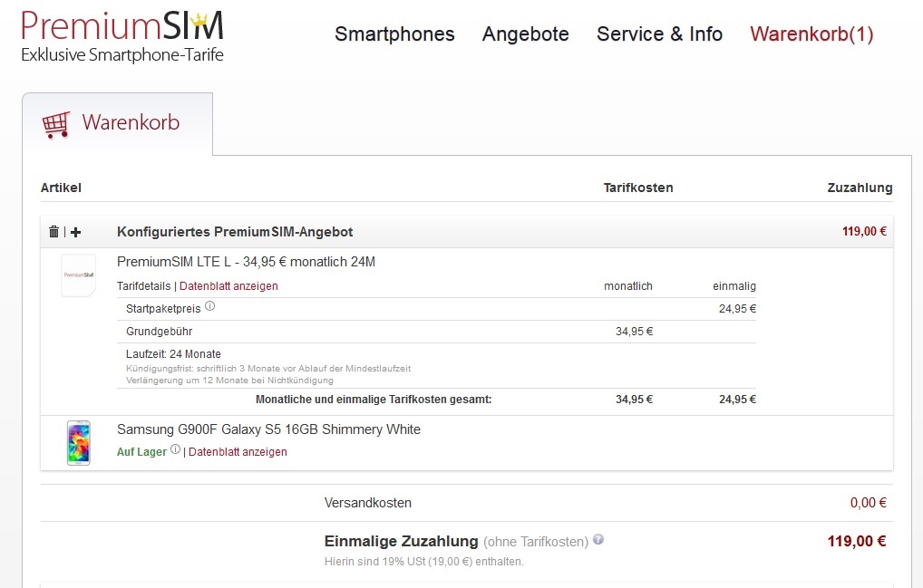
Task: Open the Angebote menu
Action: pyautogui.click(x=526, y=34)
